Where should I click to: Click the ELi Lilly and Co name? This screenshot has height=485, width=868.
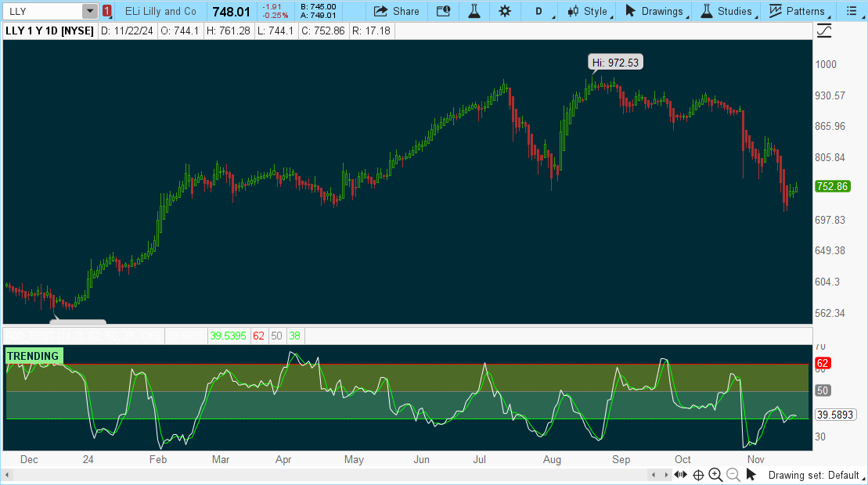click(x=160, y=11)
